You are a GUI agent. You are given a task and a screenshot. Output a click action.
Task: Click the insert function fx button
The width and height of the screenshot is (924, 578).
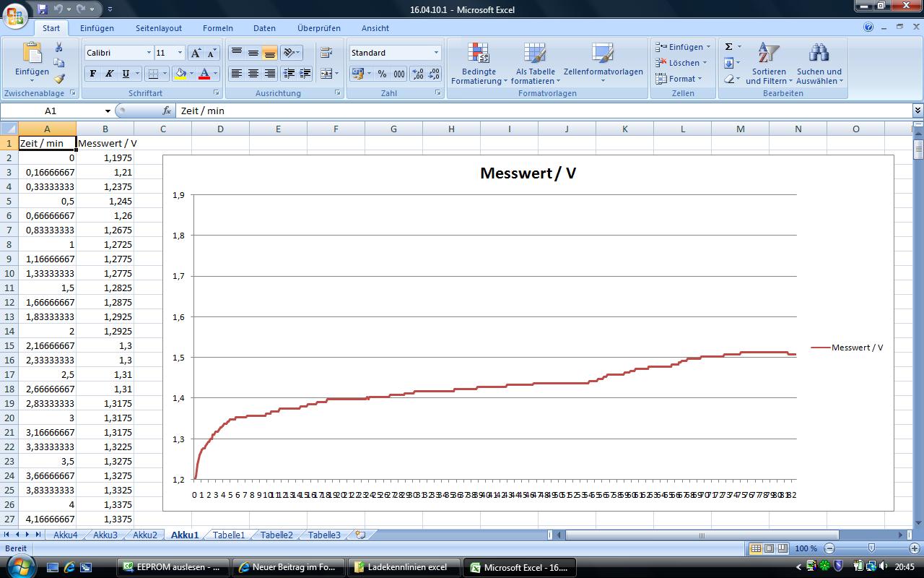[x=167, y=111]
